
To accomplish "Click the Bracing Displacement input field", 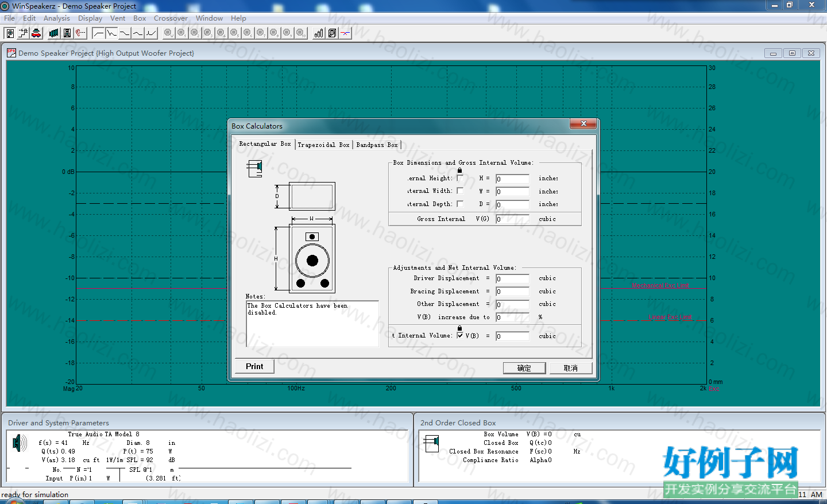I will tap(512, 292).
